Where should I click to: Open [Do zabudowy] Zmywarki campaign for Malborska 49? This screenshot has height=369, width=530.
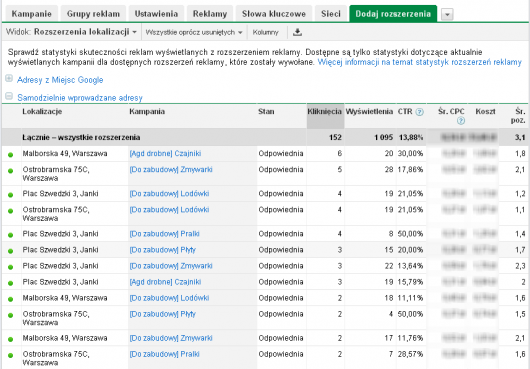click(171, 338)
